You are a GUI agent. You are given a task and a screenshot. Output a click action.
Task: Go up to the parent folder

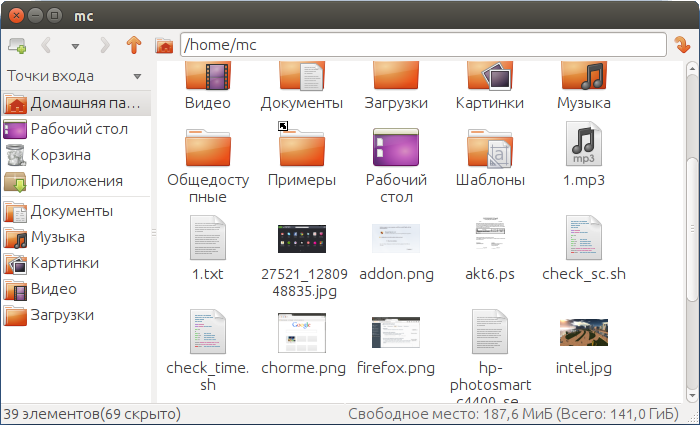click(134, 45)
